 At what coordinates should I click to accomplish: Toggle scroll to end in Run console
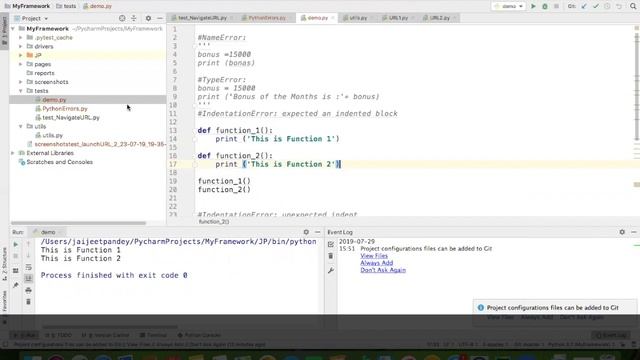[28, 279]
